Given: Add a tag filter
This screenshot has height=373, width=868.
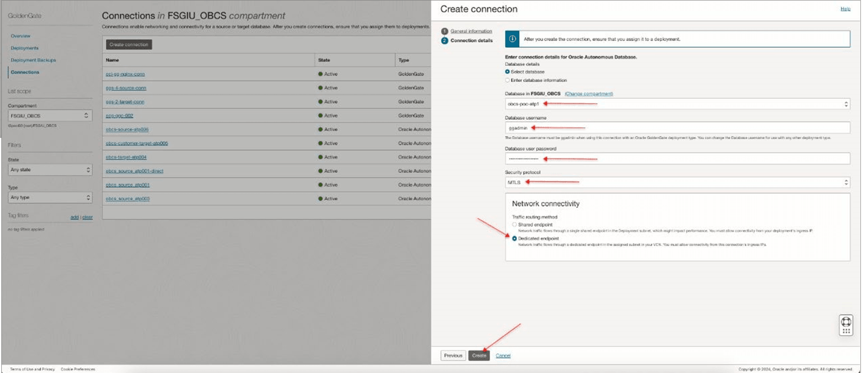Looking at the screenshot, I should coord(74,218).
